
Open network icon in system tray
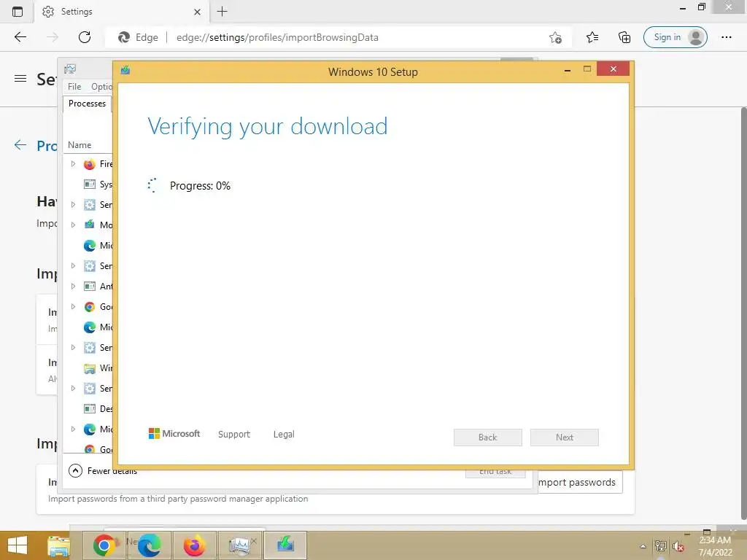[x=660, y=545]
